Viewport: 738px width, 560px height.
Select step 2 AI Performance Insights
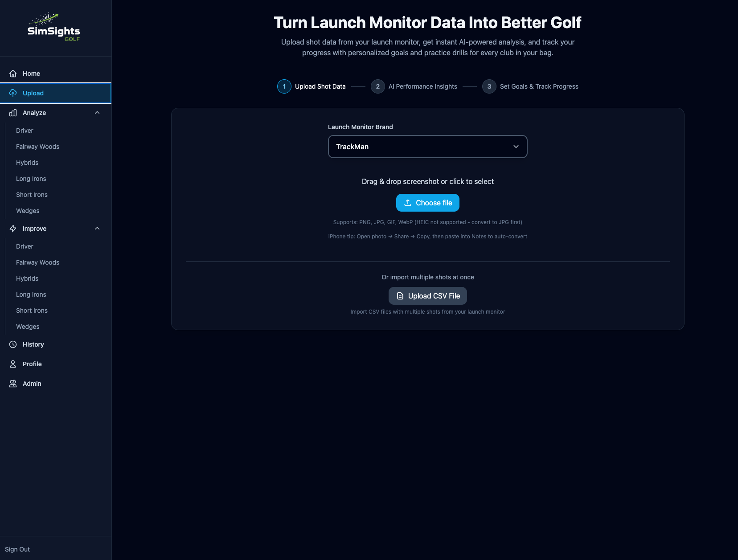[x=377, y=86]
